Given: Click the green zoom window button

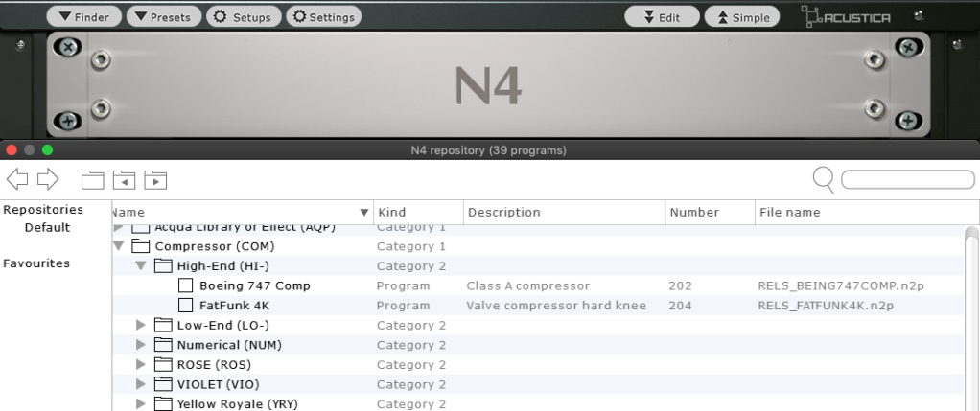Looking at the screenshot, I should coord(48,149).
